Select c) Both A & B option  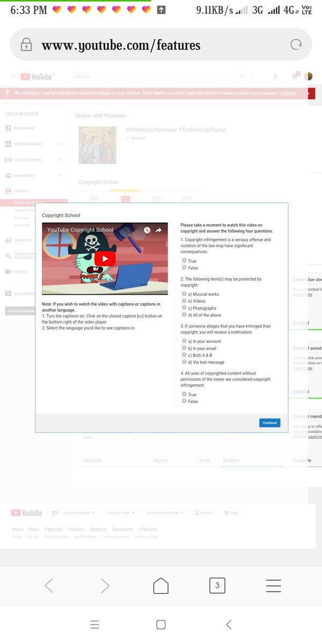pyautogui.click(x=184, y=355)
